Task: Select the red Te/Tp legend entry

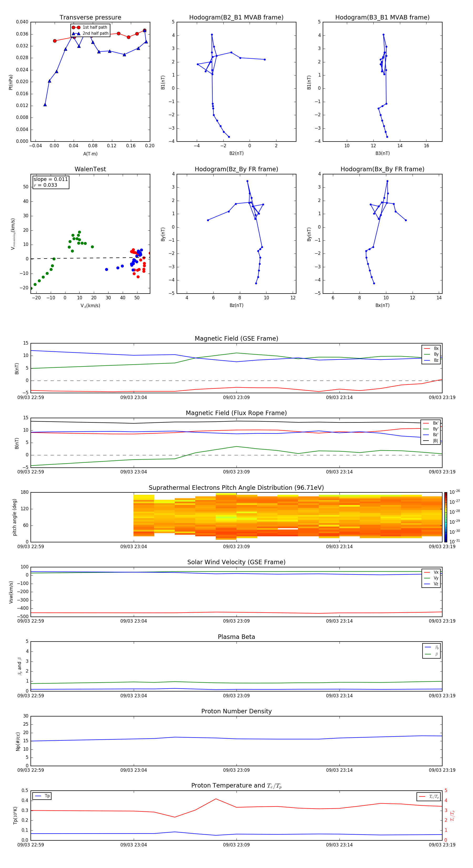Action: click(x=429, y=796)
